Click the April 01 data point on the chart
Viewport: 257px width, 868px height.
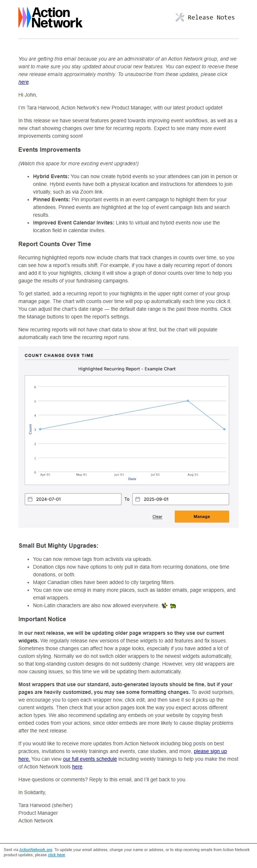(40, 428)
